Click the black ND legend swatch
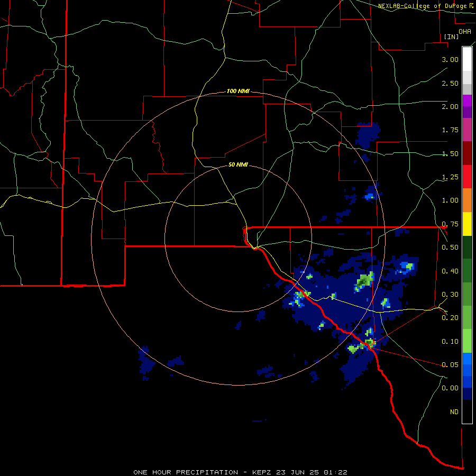476x476 pixels. (x=467, y=411)
